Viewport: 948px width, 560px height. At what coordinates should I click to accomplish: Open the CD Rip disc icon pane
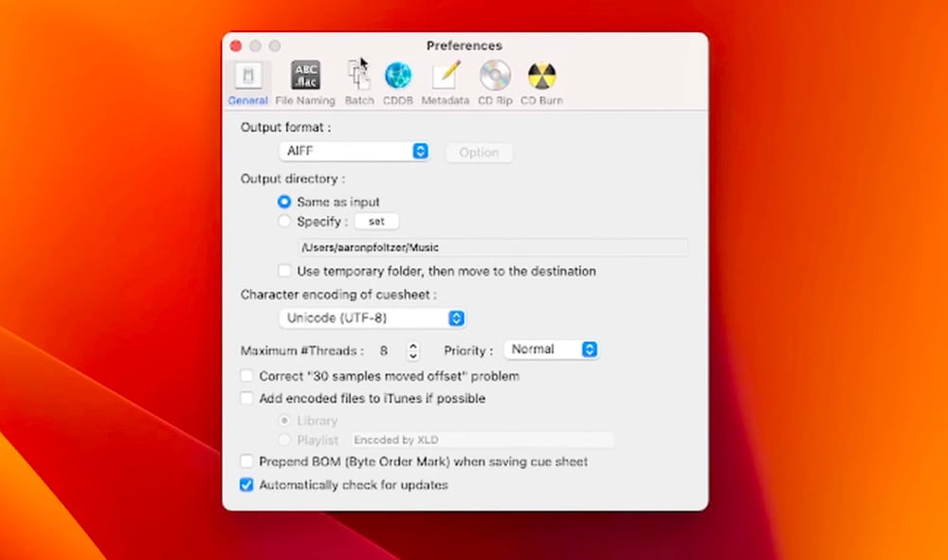pyautogui.click(x=495, y=76)
